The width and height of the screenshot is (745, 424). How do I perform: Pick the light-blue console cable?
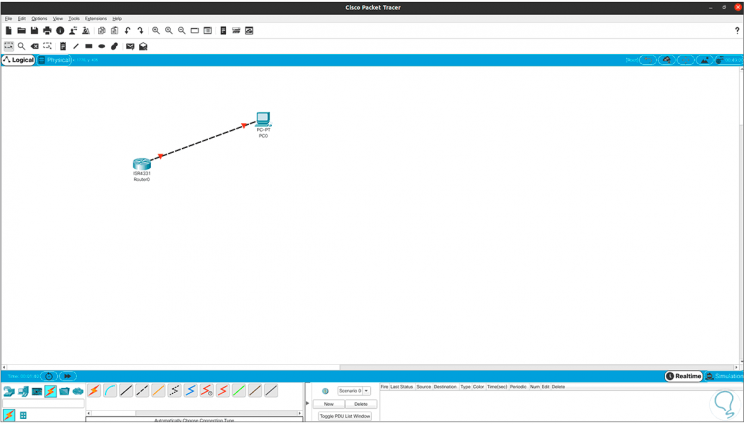tap(110, 391)
